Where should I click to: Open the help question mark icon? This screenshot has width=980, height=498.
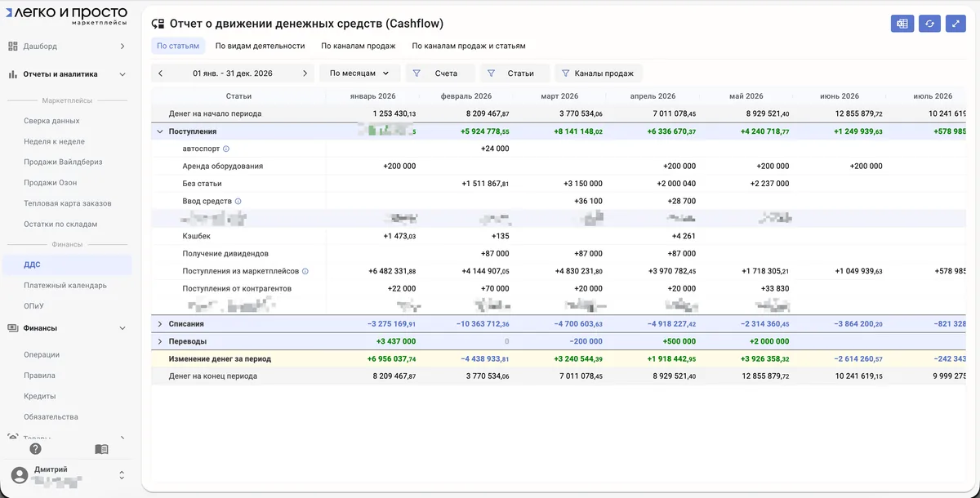[35, 449]
